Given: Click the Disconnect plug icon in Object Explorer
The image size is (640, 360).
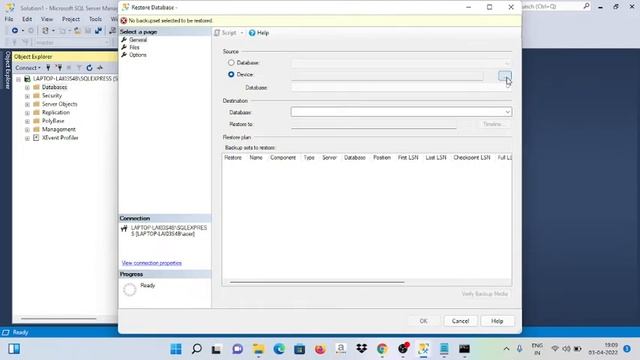Looking at the screenshot, I should (x=59, y=68).
